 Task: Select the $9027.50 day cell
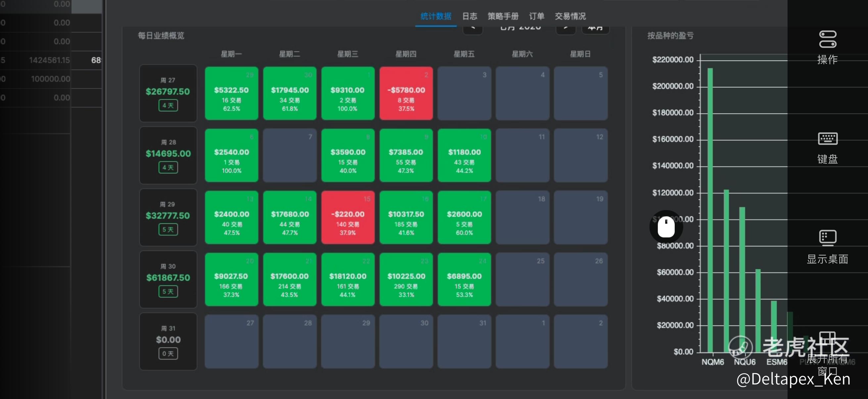[231, 279]
